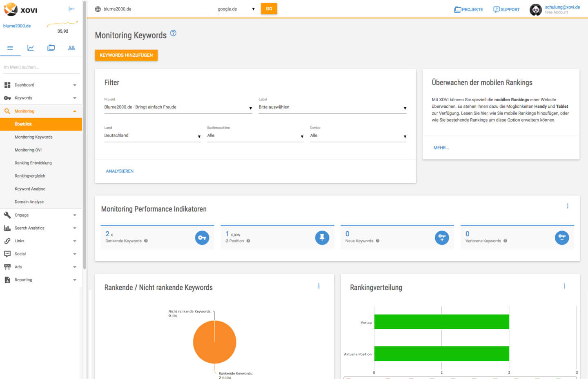Open PROJEKTE in the top bar

coord(468,9)
